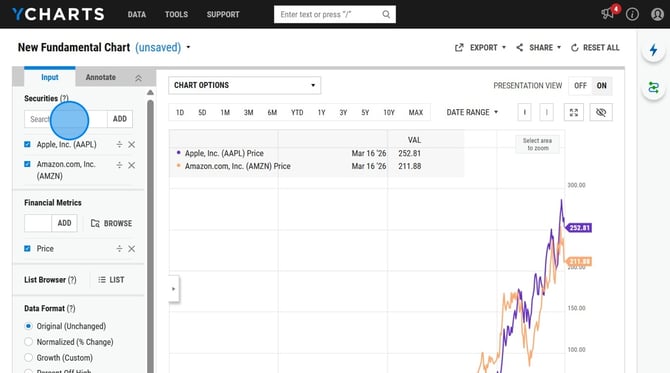The height and width of the screenshot is (373, 670).
Task: Open the YCharts logo home link
Action: pyautogui.click(x=58, y=14)
